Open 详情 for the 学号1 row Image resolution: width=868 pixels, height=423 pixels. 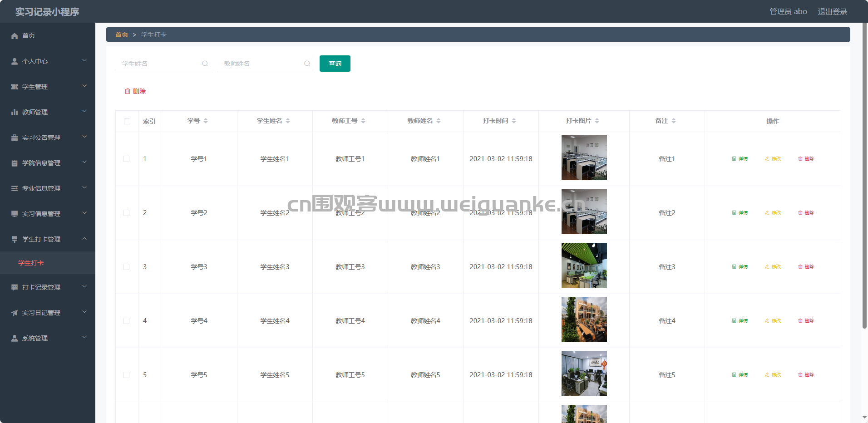tap(740, 159)
